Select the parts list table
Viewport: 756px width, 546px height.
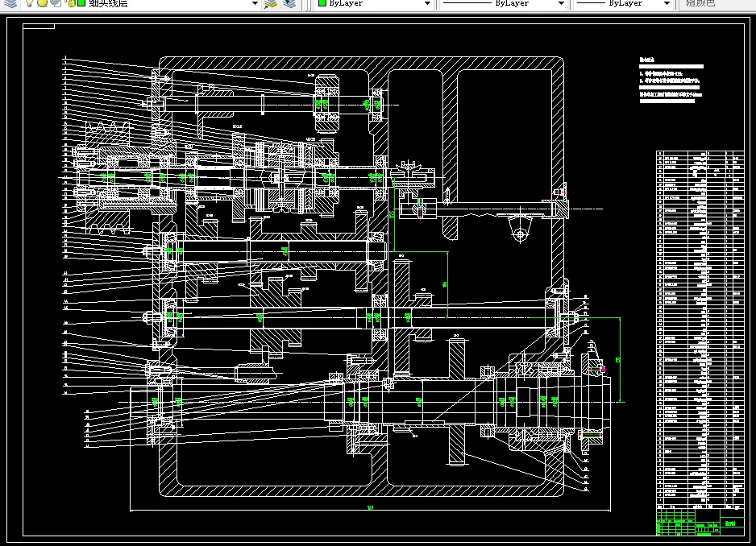pos(700,330)
